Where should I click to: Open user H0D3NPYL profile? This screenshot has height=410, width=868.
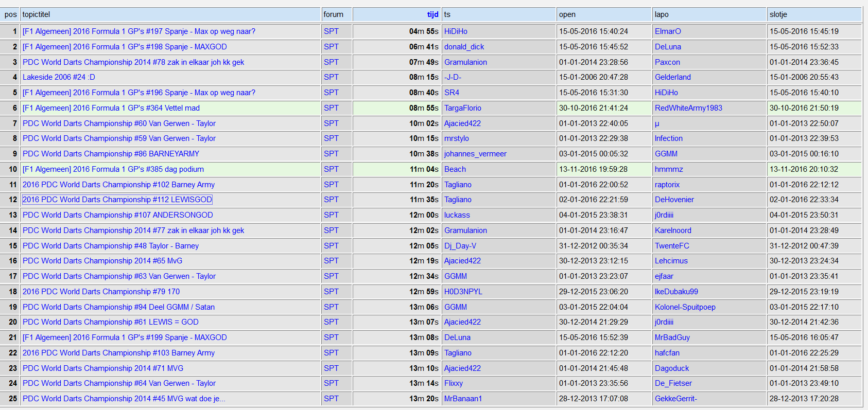[x=463, y=292]
